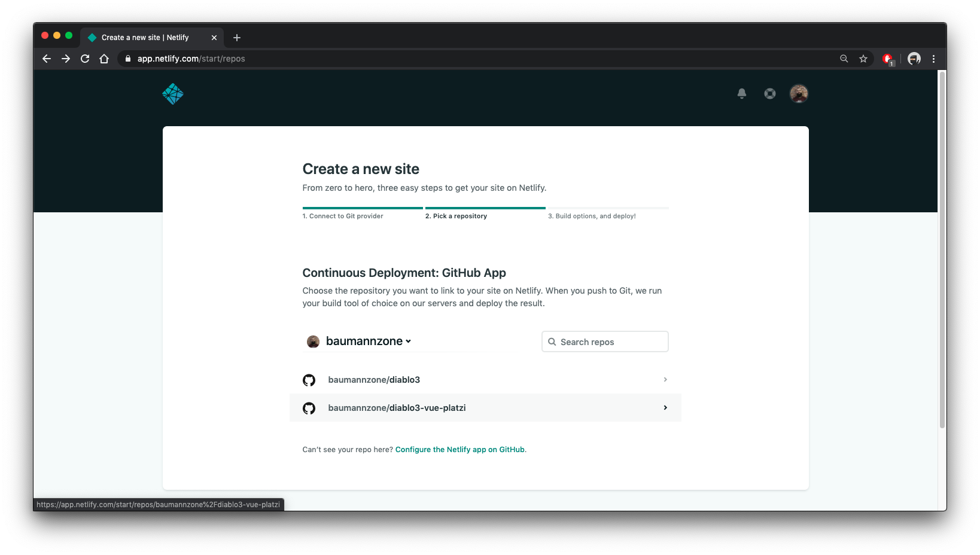Open chevron for baumannzone/diablo3 repo
The image size is (980, 555).
tap(665, 380)
